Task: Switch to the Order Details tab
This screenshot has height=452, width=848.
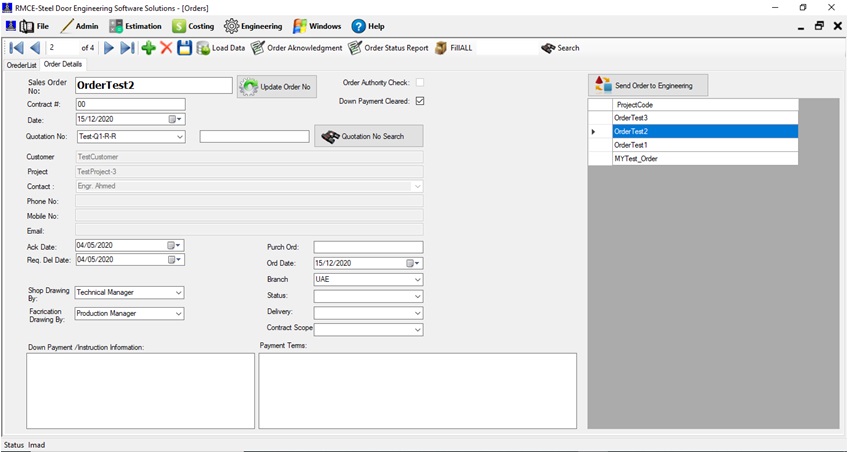Action: [63, 64]
